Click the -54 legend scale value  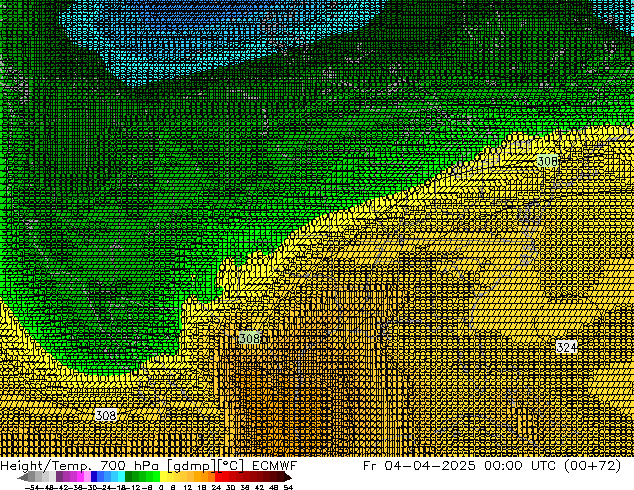32,487
